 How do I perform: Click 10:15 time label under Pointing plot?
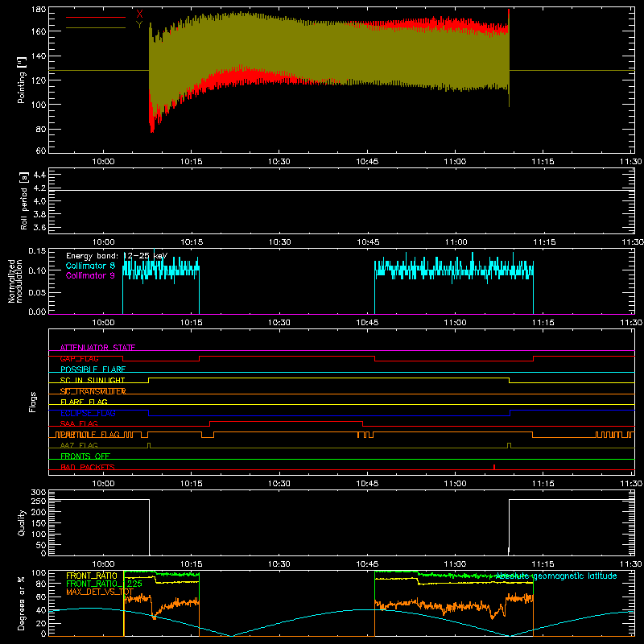[192, 162]
